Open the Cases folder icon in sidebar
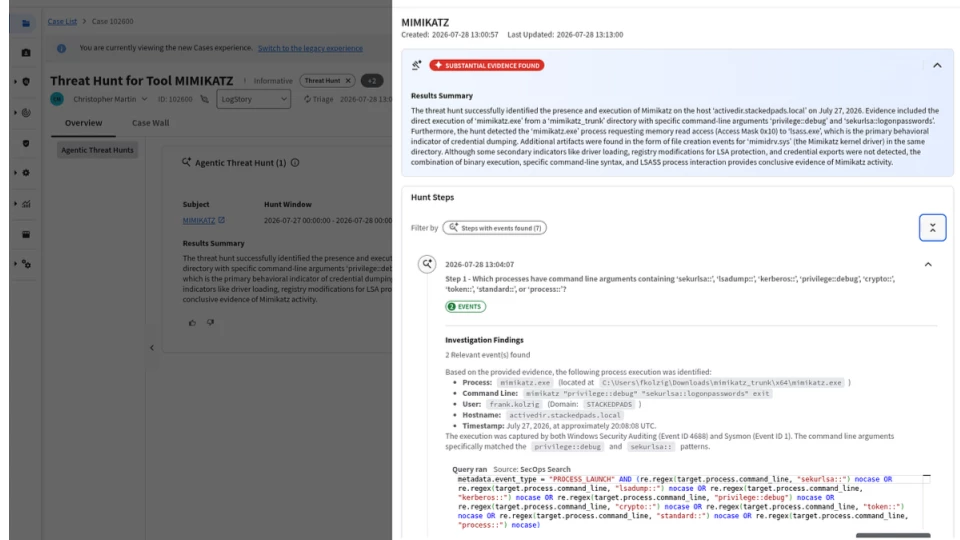Viewport: 960px width, 540px height. point(26,23)
